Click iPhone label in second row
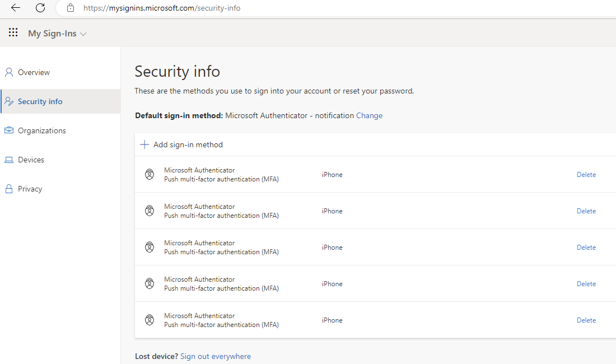616x364 pixels. tap(332, 211)
